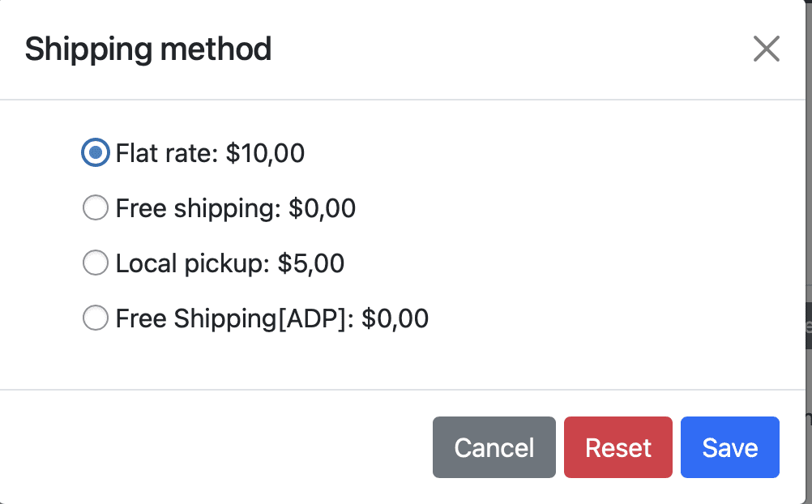Viewport: 812px width, 504px height.
Task: Select the Flat rate radio button
Action: 96,152
